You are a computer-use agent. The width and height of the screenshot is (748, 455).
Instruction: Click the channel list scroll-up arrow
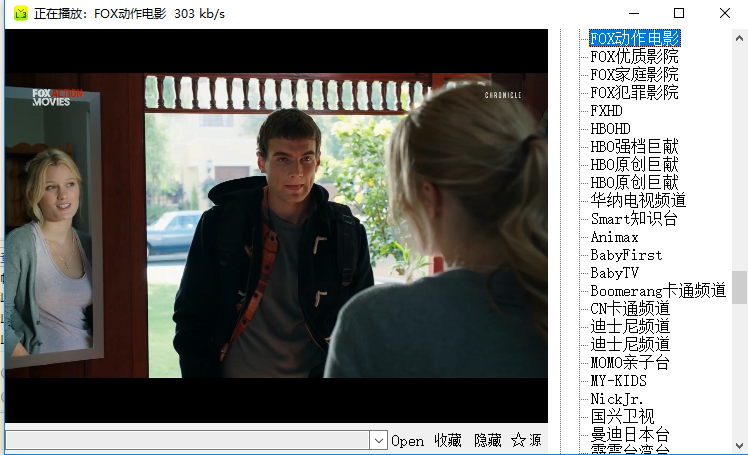pyautogui.click(x=739, y=38)
